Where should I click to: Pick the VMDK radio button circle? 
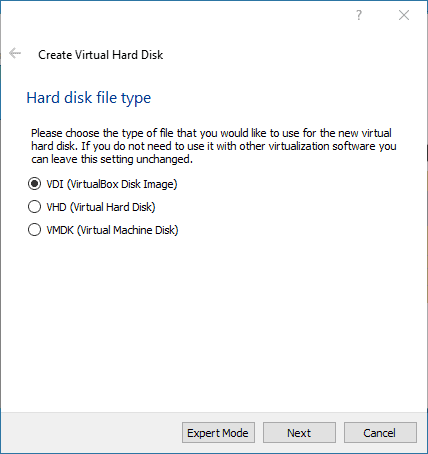pos(34,230)
